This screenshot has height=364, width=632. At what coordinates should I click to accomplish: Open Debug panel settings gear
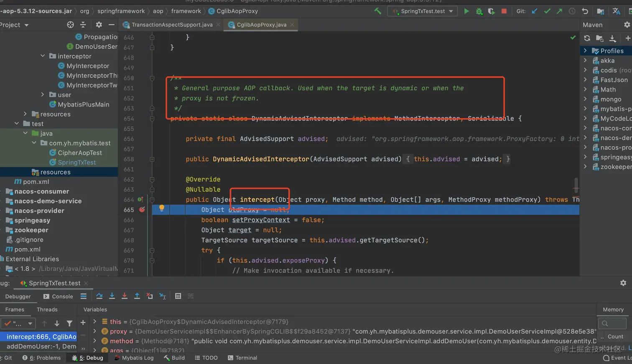623,283
